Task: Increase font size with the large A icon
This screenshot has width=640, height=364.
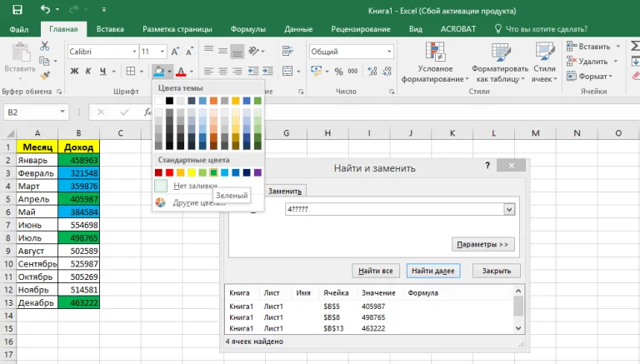Action: coord(175,52)
